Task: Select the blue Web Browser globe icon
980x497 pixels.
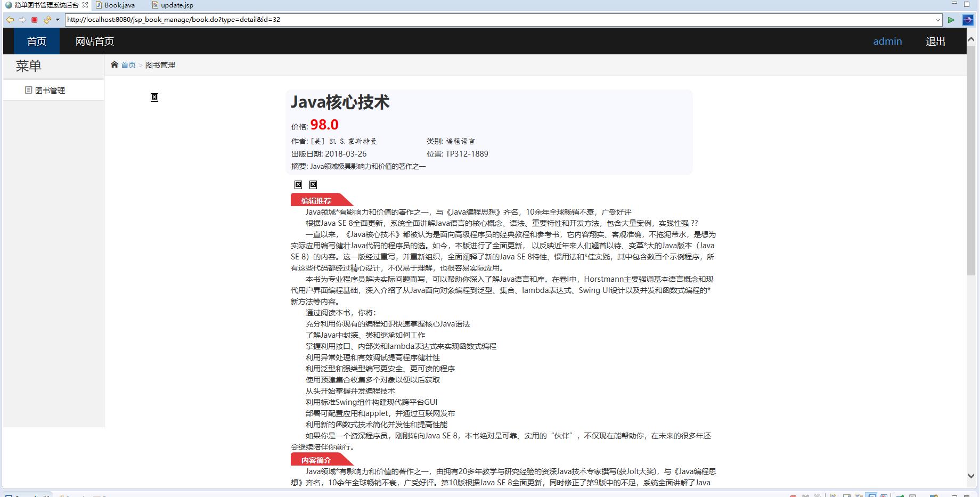Action: pos(967,20)
